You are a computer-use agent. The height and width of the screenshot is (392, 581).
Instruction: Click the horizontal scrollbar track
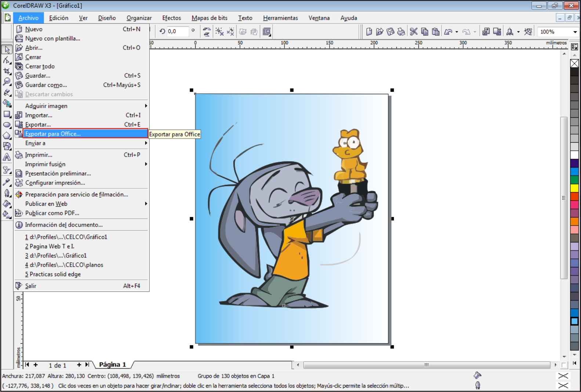427,365
